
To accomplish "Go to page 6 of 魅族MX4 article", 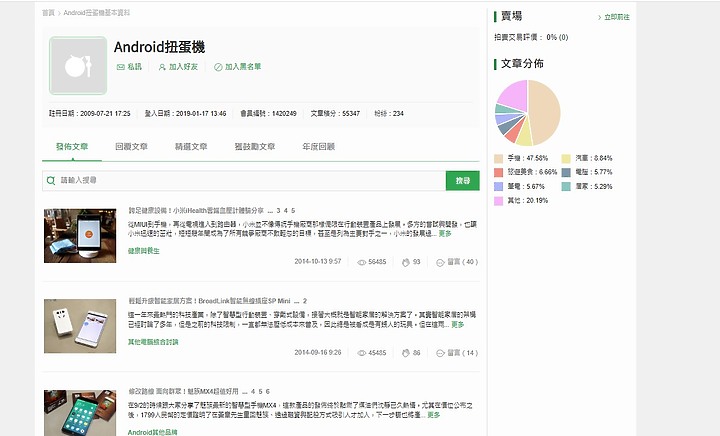I will pyautogui.click(x=268, y=391).
